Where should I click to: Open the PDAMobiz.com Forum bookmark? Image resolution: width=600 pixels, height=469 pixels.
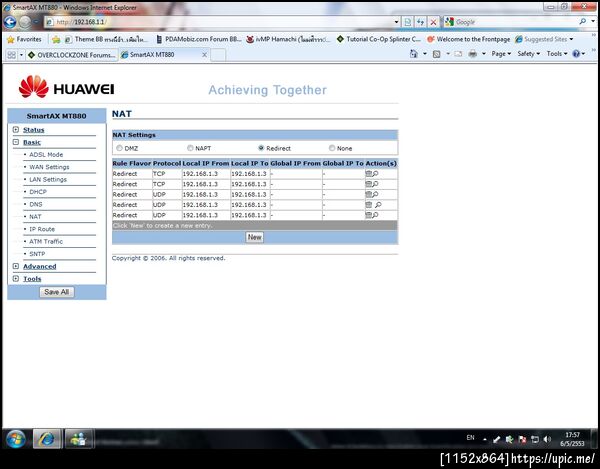[199, 39]
